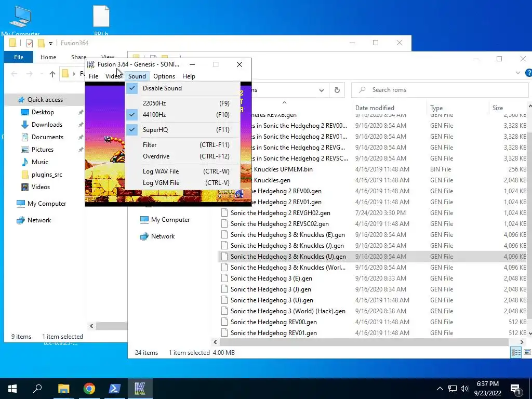
Task: Open Home ribbon tab
Action: pos(48,57)
